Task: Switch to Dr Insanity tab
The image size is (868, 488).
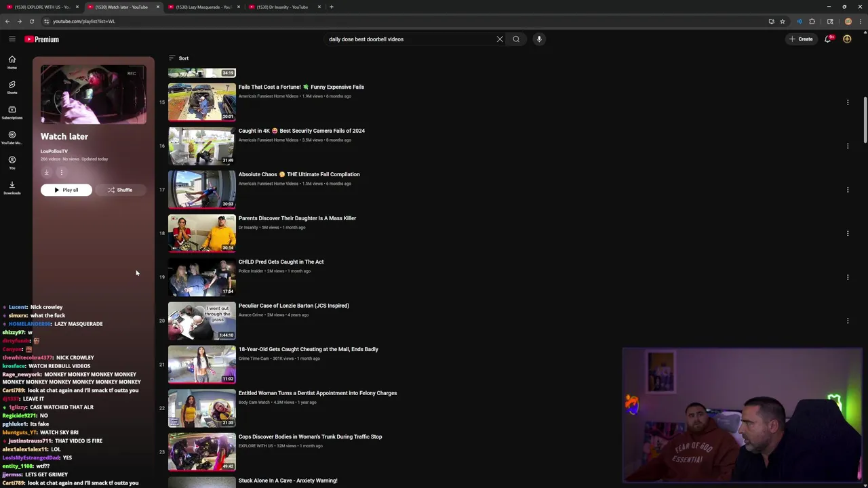Action: pos(283,7)
